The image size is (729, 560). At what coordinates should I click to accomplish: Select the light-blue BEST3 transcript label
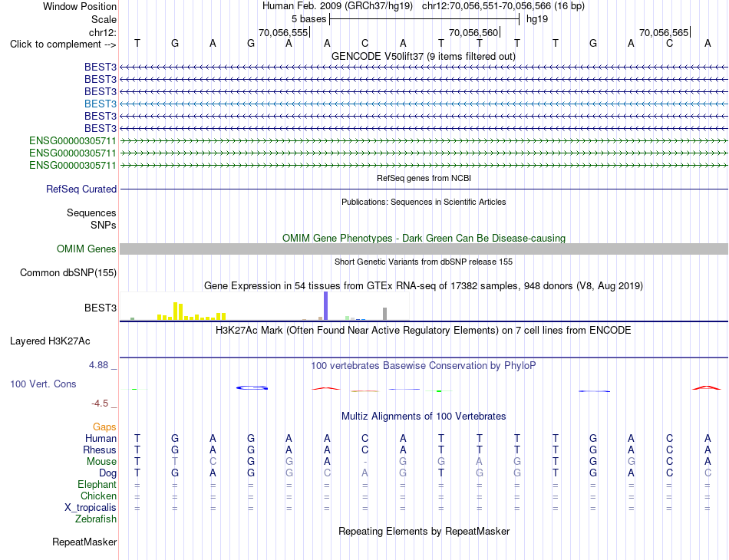coord(101,104)
